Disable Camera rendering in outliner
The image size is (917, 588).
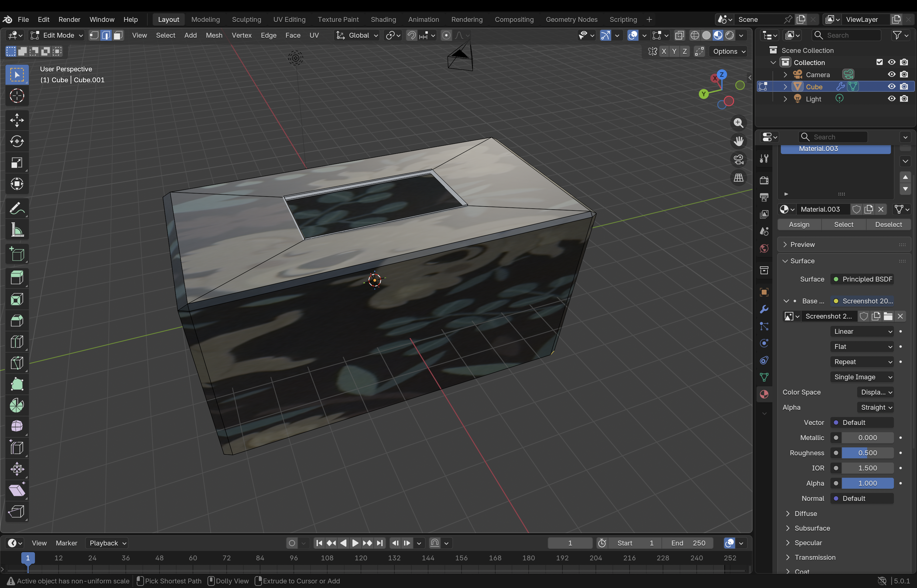904,74
